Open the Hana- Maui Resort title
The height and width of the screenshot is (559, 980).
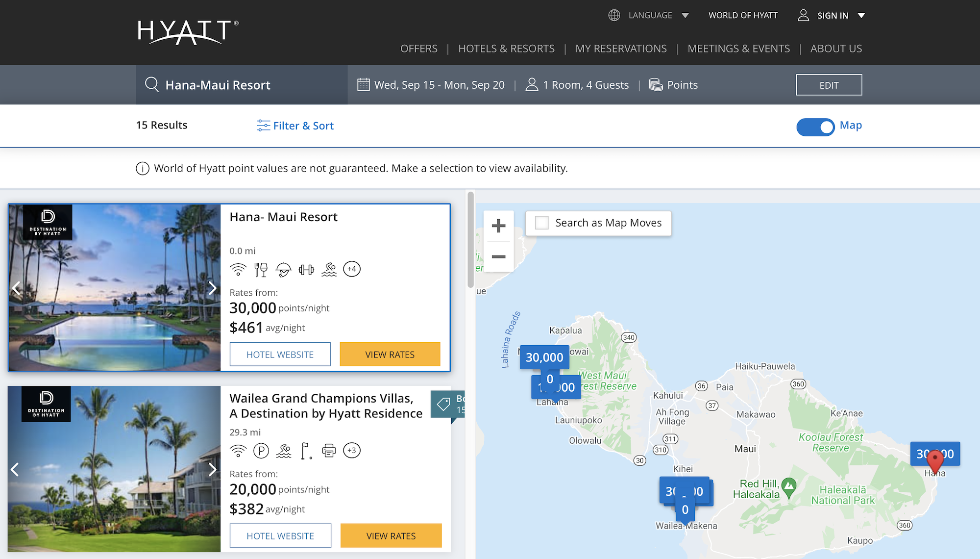(x=283, y=217)
